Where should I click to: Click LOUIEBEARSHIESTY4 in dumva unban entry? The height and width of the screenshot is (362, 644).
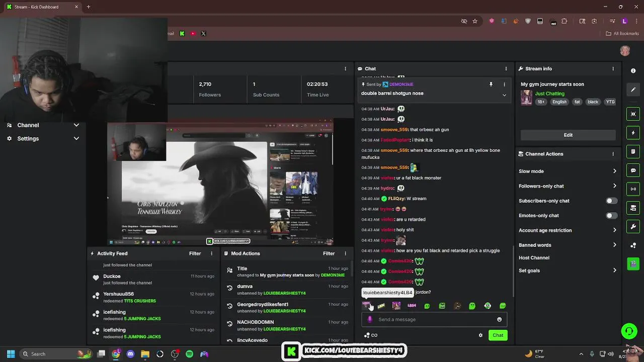pos(284,293)
